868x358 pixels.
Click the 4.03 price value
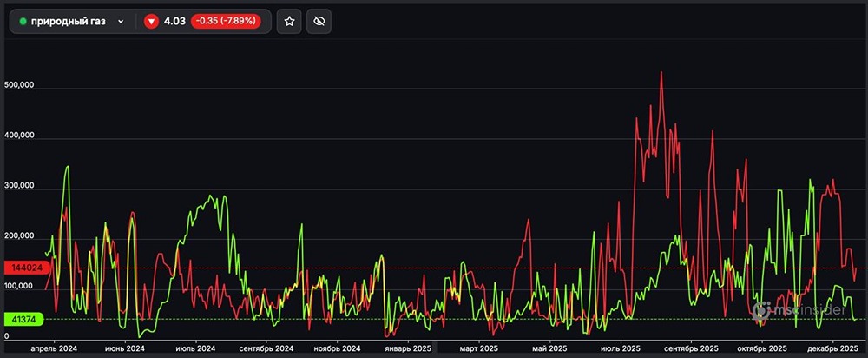pos(174,22)
